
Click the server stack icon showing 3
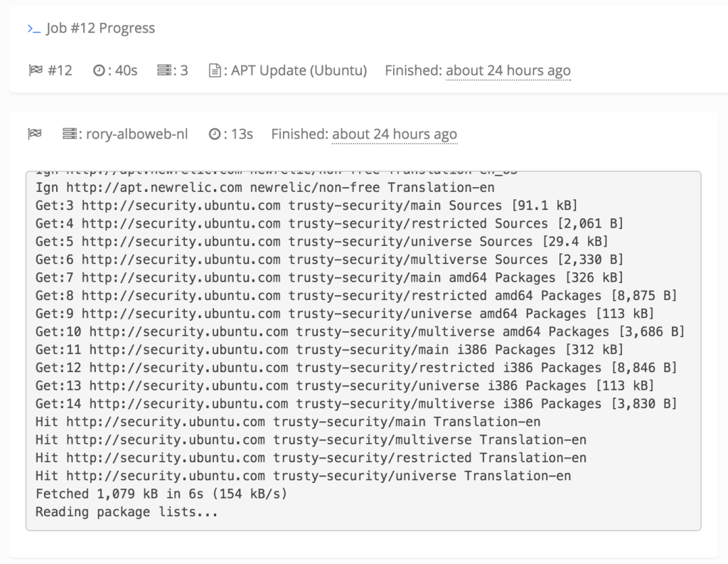(x=164, y=70)
